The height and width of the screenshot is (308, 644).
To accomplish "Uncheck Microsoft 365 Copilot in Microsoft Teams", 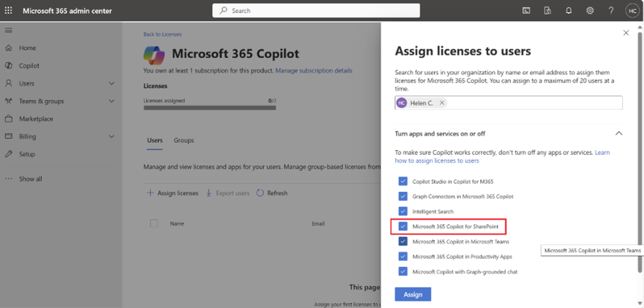I will pyautogui.click(x=403, y=242).
